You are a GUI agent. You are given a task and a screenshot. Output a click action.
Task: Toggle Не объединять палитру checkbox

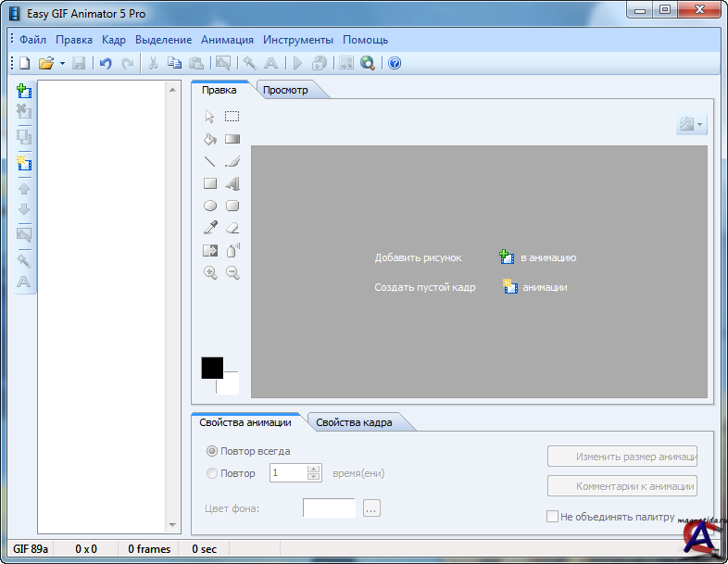[552, 516]
